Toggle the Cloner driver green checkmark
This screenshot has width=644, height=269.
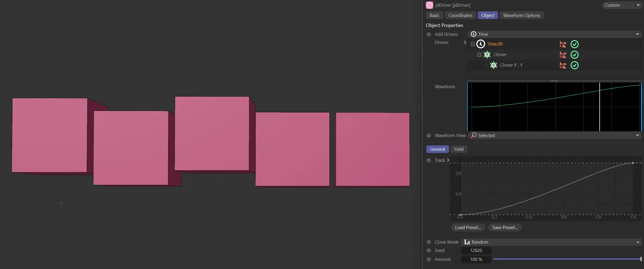pyautogui.click(x=574, y=55)
